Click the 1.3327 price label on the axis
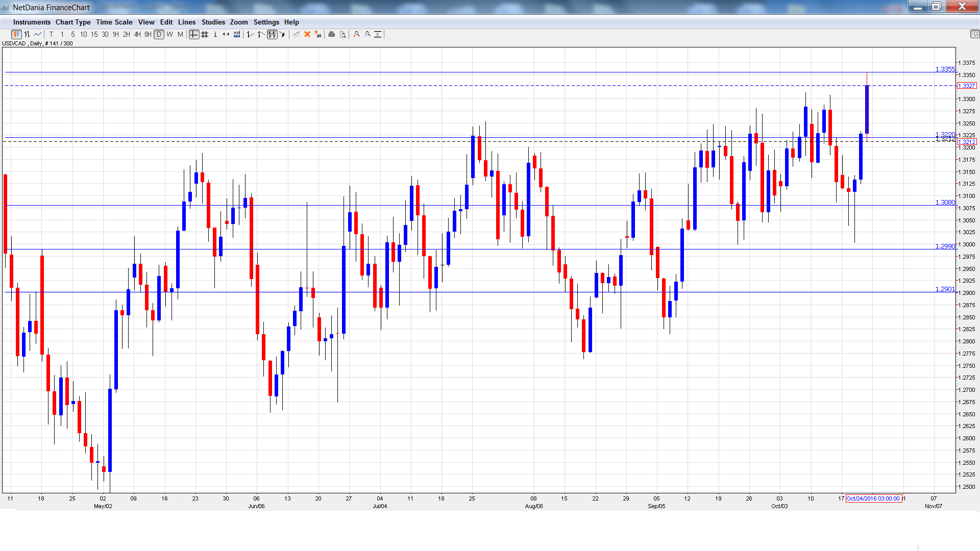Screen dimensions: 980x551 pos(967,86)
